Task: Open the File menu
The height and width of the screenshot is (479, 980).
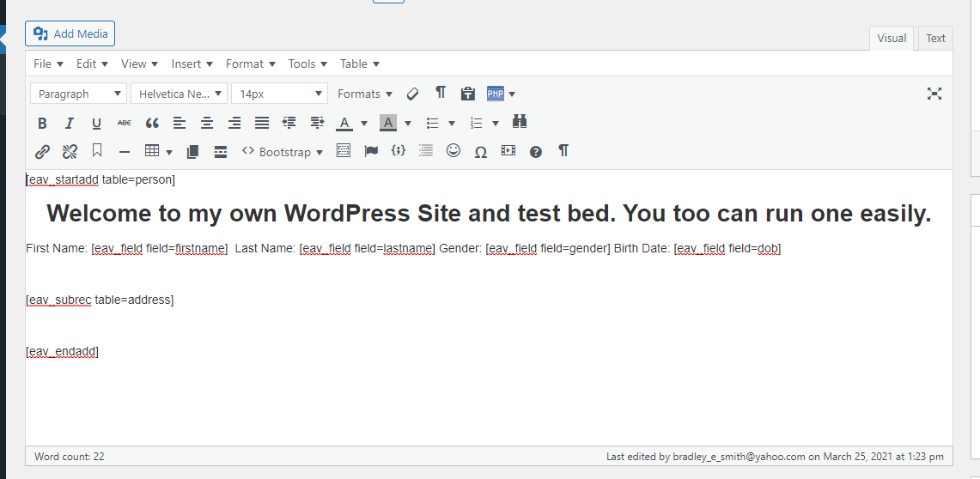Action: click(48, 64)
